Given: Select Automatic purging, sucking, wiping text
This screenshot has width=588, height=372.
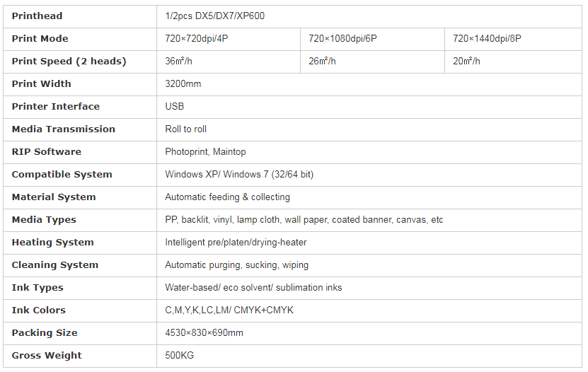Looking at the screenshot, I should pos(236,265).
